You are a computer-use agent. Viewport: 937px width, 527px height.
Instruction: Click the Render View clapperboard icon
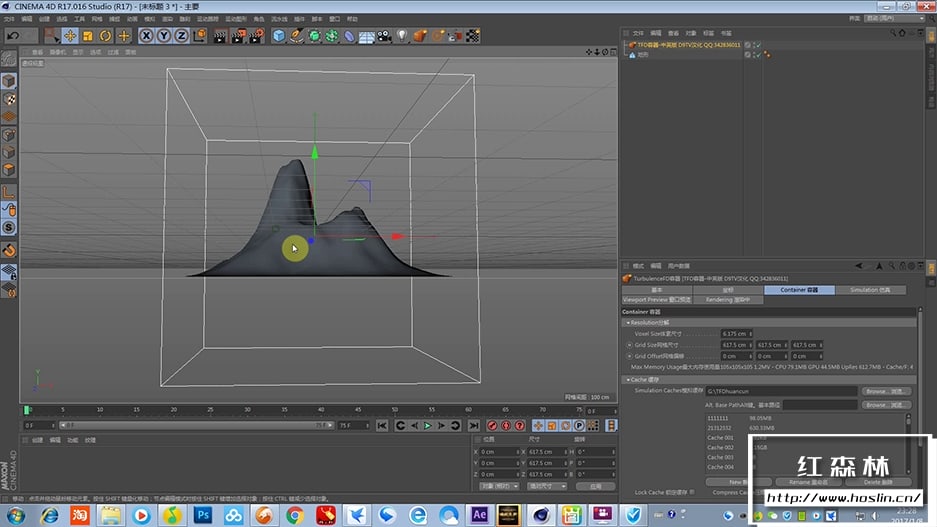(220, 36)
